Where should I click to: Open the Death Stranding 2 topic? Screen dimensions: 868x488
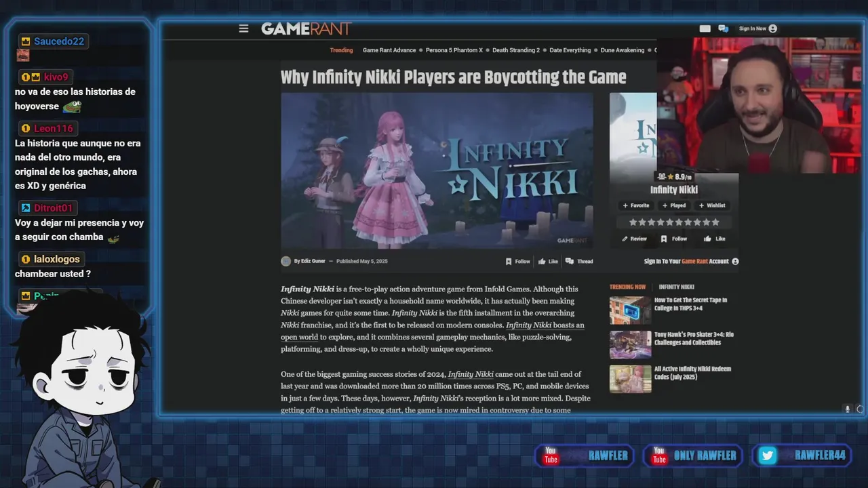[516, 50]
